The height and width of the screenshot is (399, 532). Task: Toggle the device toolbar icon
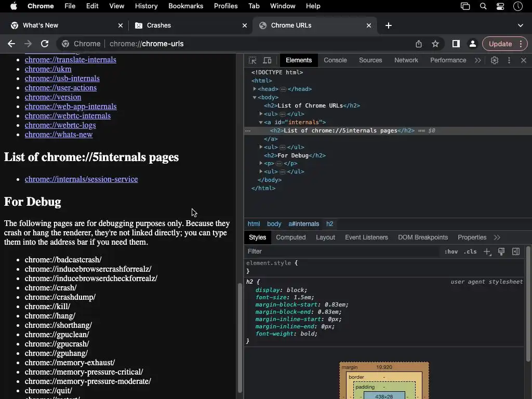(x=268, y=60)
